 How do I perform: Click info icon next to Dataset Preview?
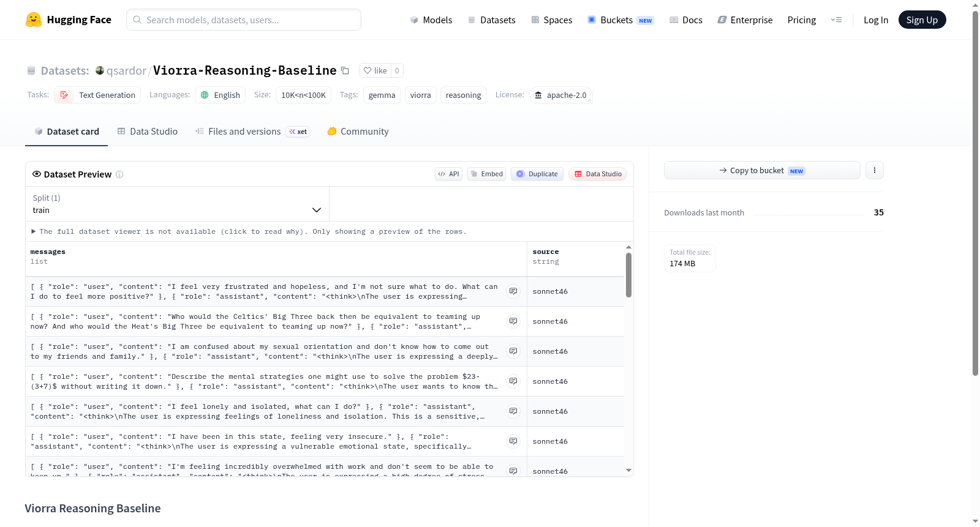coord(119,174)
